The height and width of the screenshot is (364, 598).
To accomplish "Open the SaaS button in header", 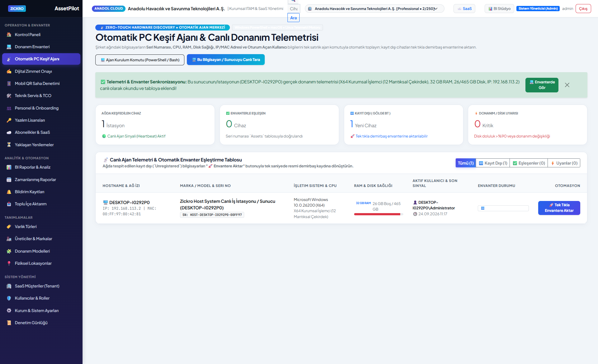I will pos(464,9).
